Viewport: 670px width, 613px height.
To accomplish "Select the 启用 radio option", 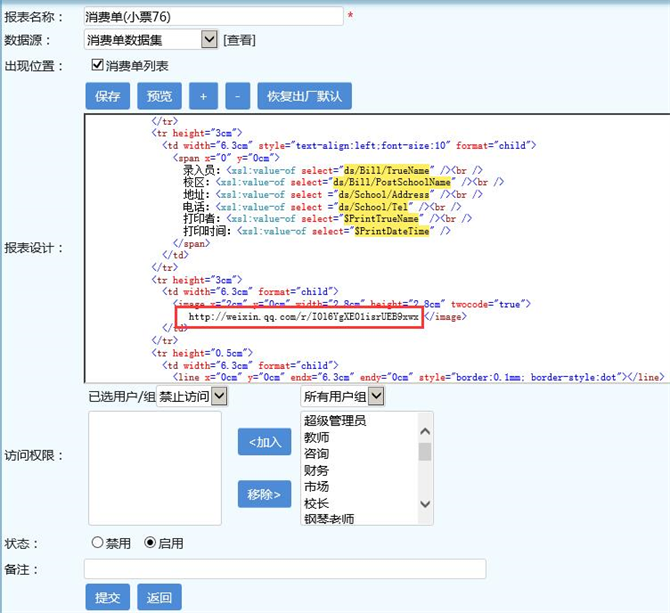I will [x=150, y=542].
